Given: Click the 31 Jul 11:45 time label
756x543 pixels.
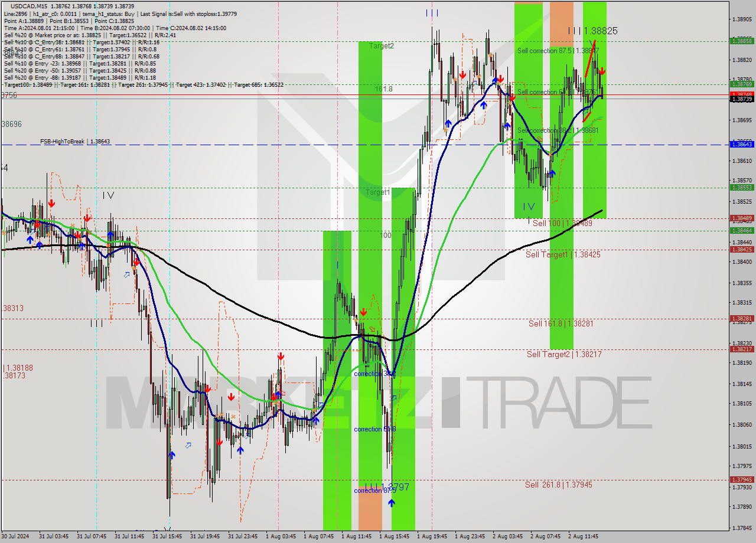Looking at the screenshot, I should [x=129, y=537].
